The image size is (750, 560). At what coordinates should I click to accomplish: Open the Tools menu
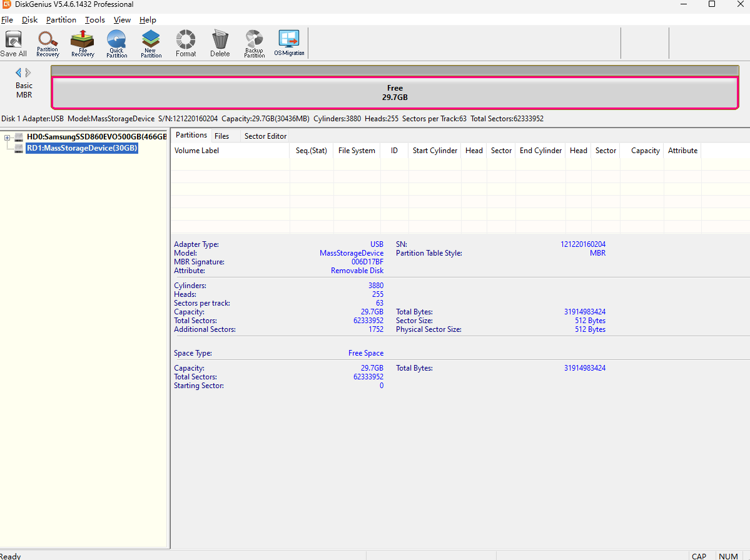pyautogui.click(x=95, y=20)
